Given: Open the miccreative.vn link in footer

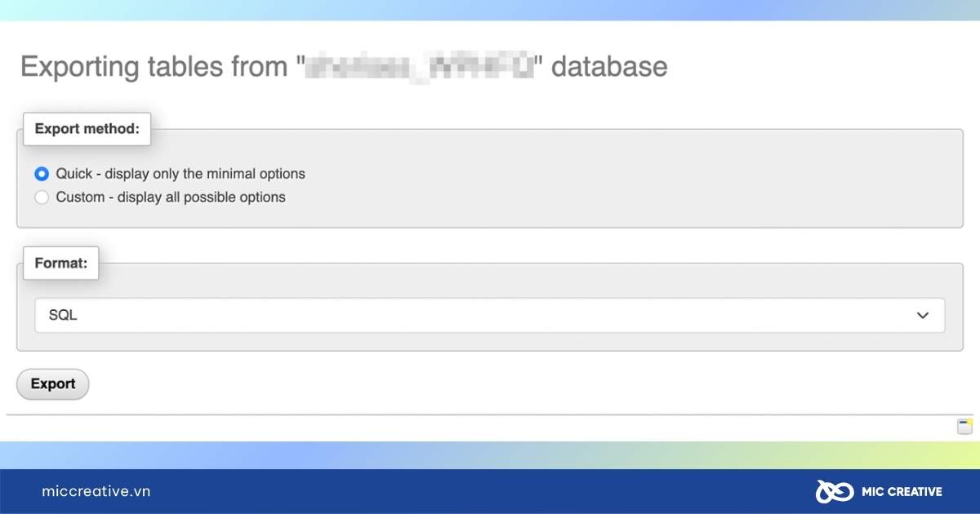Looking at the screenshot, I should pyautogui.click(x=96, y=491).
